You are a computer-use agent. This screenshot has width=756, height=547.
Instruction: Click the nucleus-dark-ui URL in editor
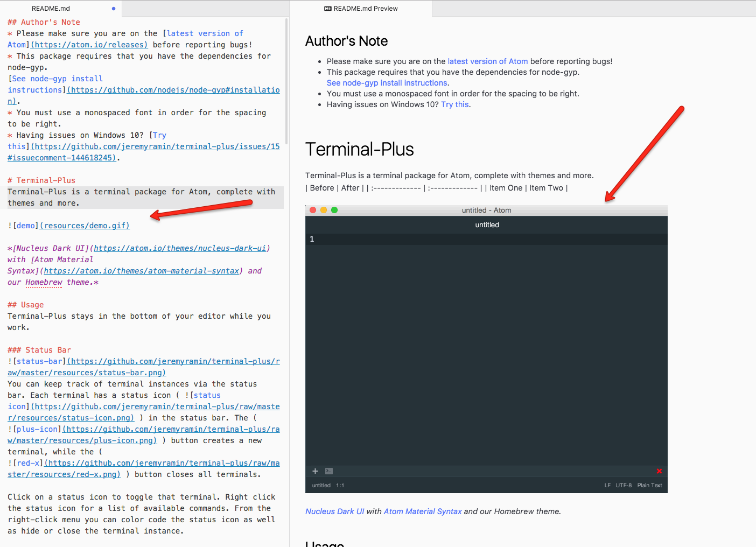pyautogui.click(x=180, y=248)
